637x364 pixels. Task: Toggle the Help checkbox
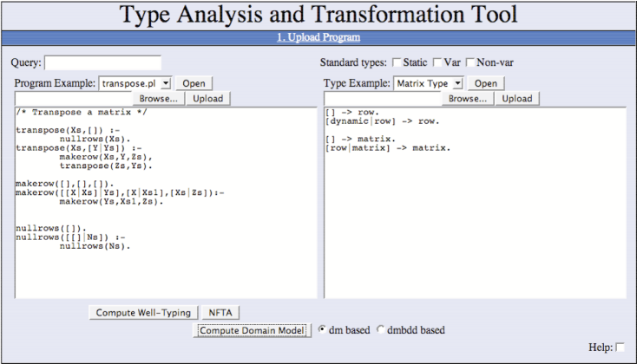pyautogui.click(x=620, y=348)
